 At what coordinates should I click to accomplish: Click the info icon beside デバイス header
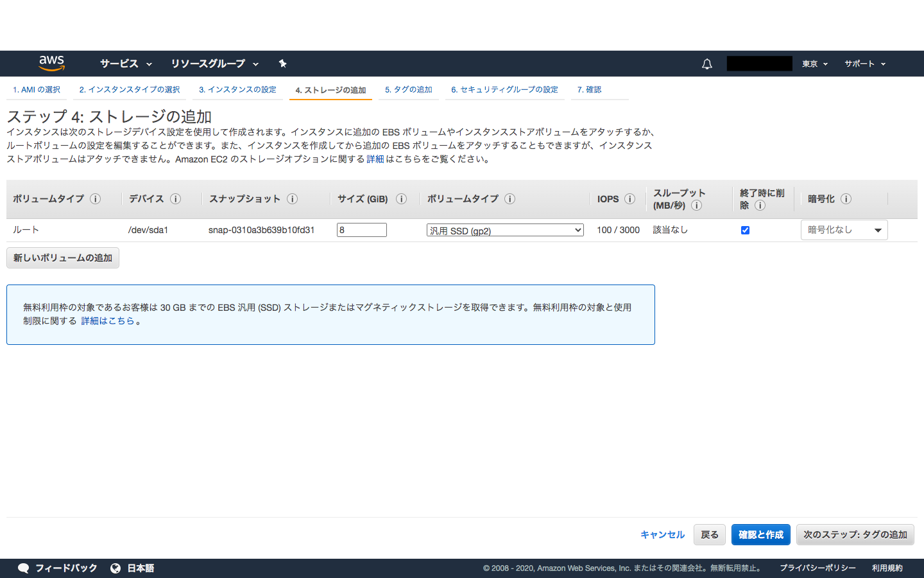[175, 199]
